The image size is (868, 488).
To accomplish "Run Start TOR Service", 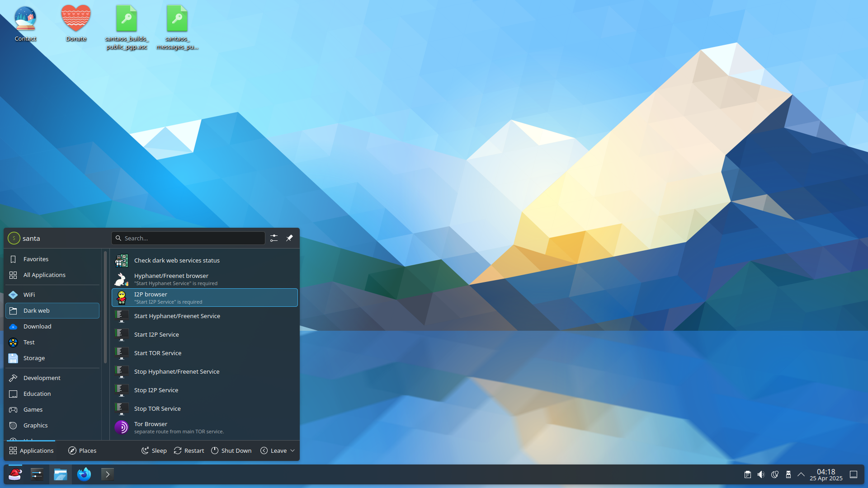I will pyautogui.click(x=205, y=353).
